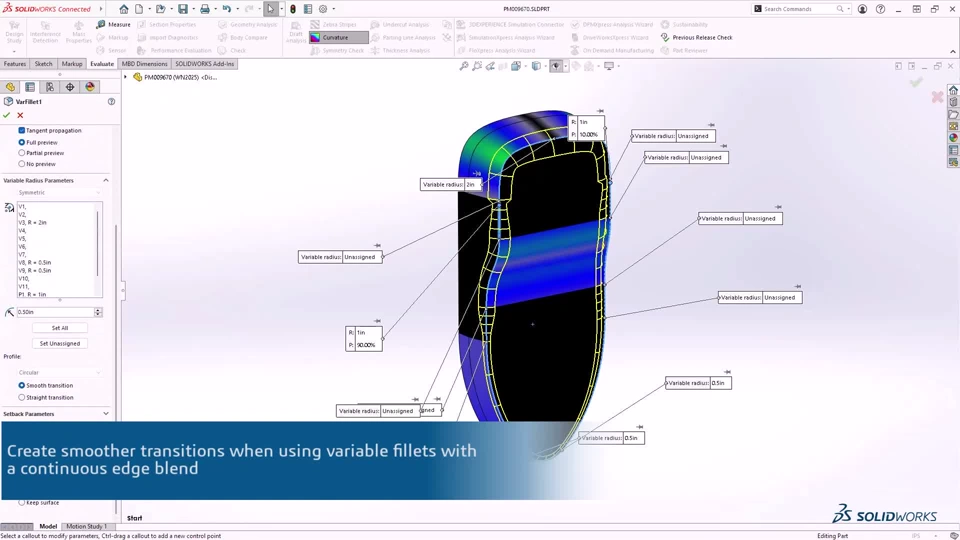Run the Previous Release Check
960x540 pixels.
(696, 37)
